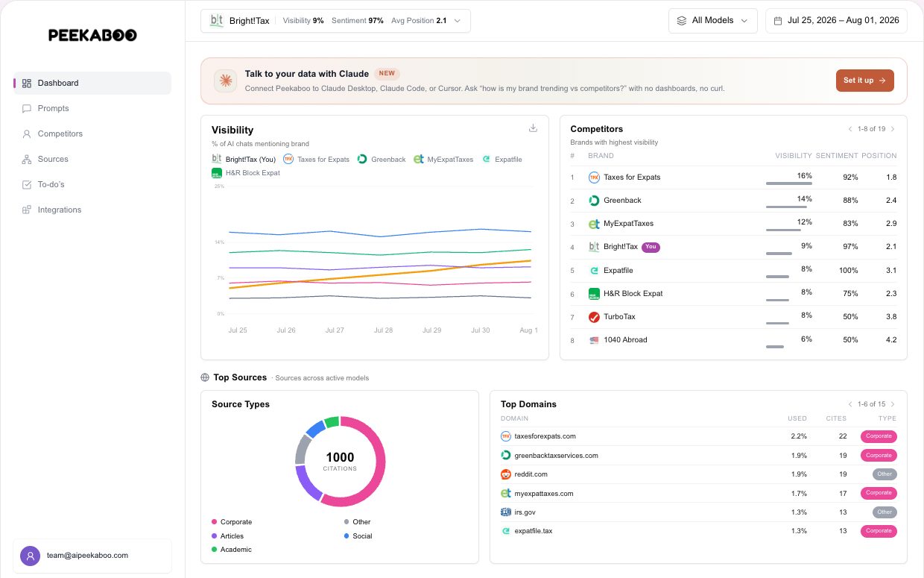Screen dimensions: 924x578
Task: Go to previous Competitors page
Action: 849,129
